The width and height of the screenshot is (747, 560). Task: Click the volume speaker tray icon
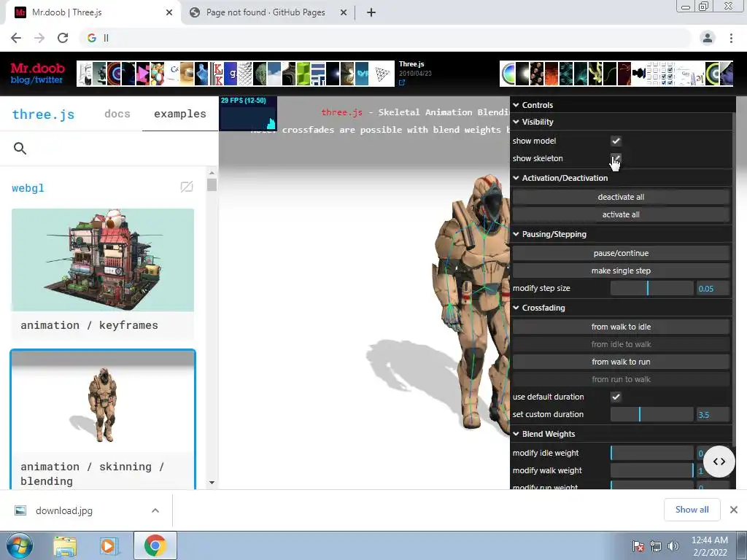coord(673,546)
